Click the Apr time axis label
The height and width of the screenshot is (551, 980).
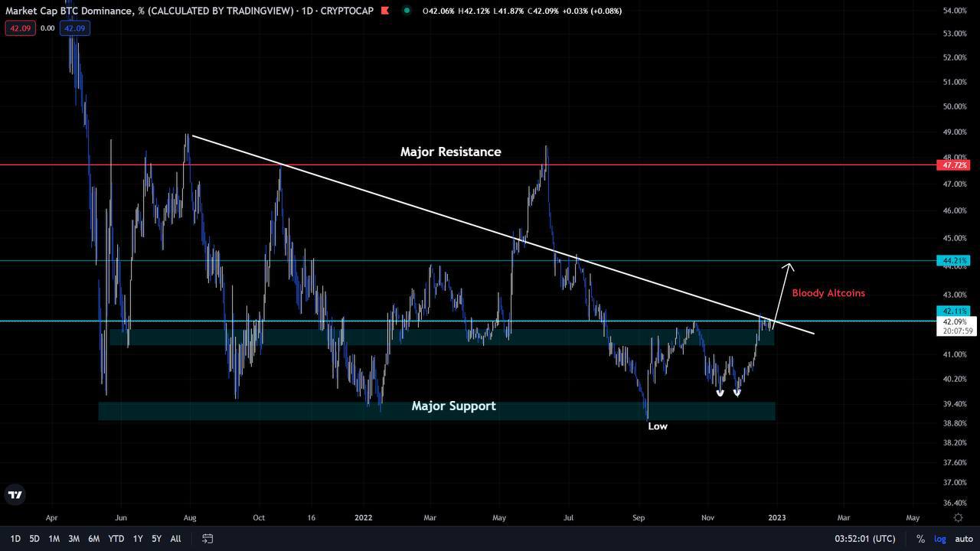(51, 518)
